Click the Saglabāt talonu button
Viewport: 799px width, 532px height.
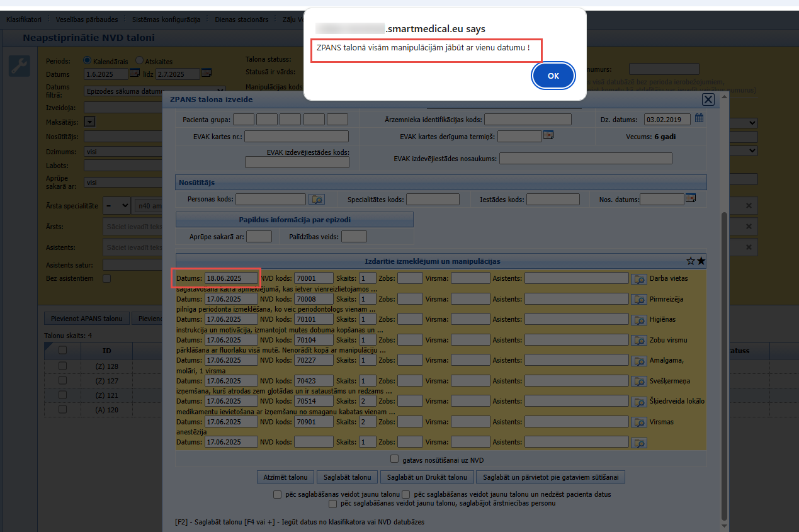pos(348,477)
